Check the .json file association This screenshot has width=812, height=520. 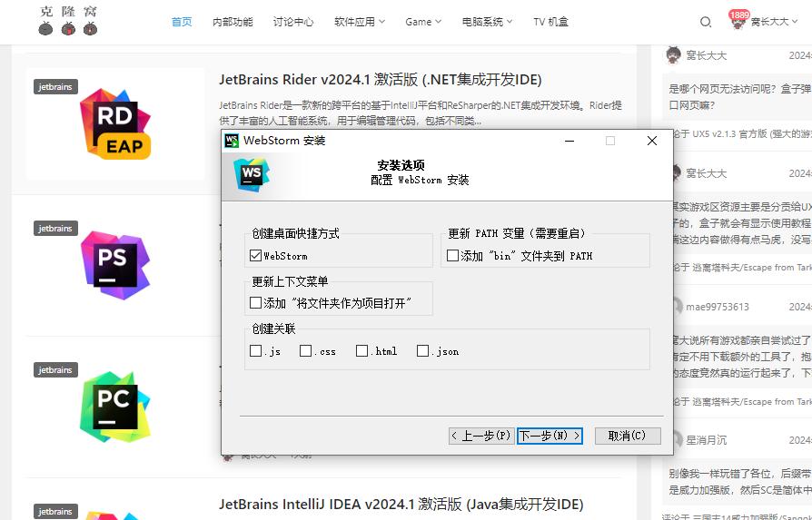click(422, 351)
